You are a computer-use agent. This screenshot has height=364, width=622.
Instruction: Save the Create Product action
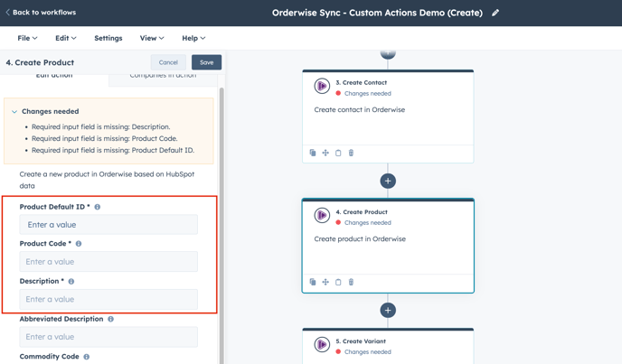tap(207, 62)
